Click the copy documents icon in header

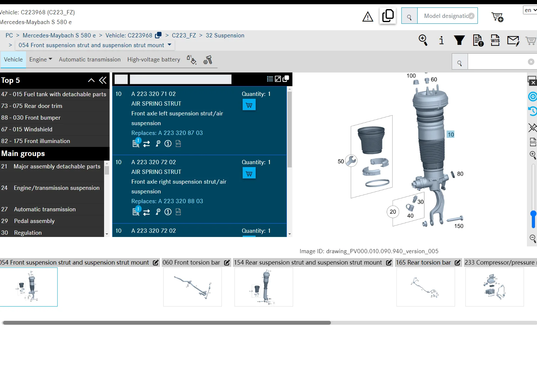pyautogui.click(x=388, y=16)
